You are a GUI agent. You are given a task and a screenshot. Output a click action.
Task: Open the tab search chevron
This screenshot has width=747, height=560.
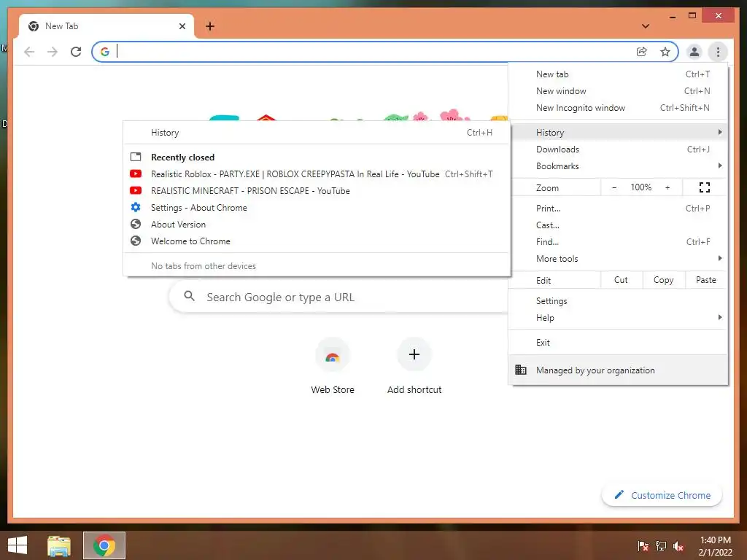646,26
